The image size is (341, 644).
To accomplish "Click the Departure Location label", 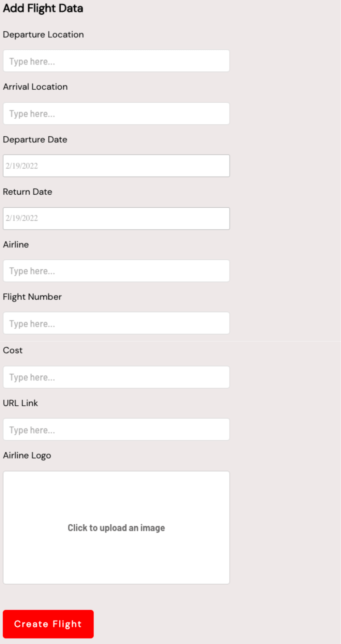I will (x=43, y=34).
